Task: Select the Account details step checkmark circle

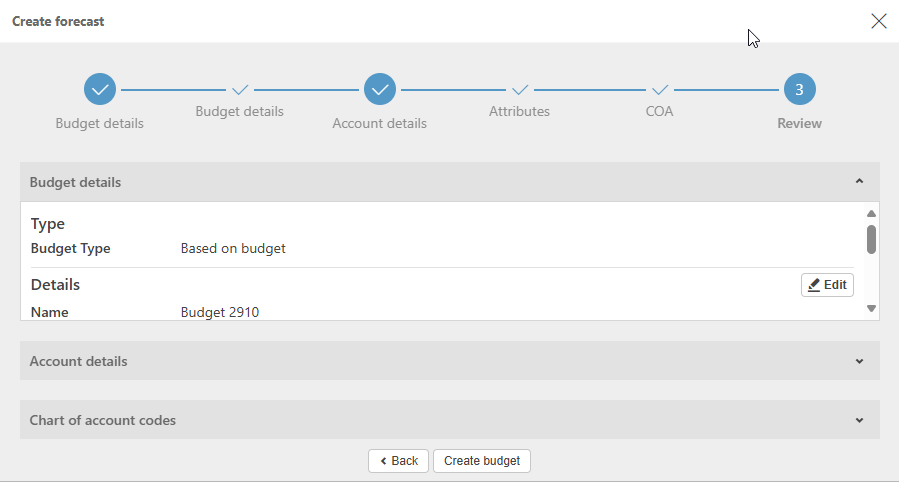Action: pos(380,90)
